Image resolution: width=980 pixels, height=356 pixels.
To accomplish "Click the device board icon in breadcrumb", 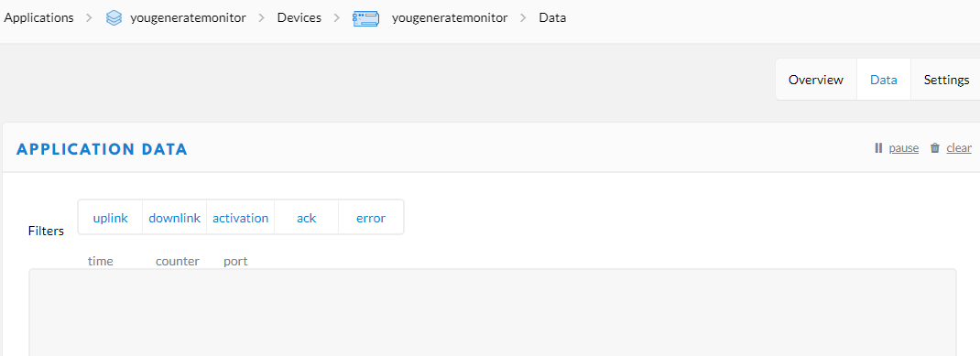I will [x=365, y=18].
